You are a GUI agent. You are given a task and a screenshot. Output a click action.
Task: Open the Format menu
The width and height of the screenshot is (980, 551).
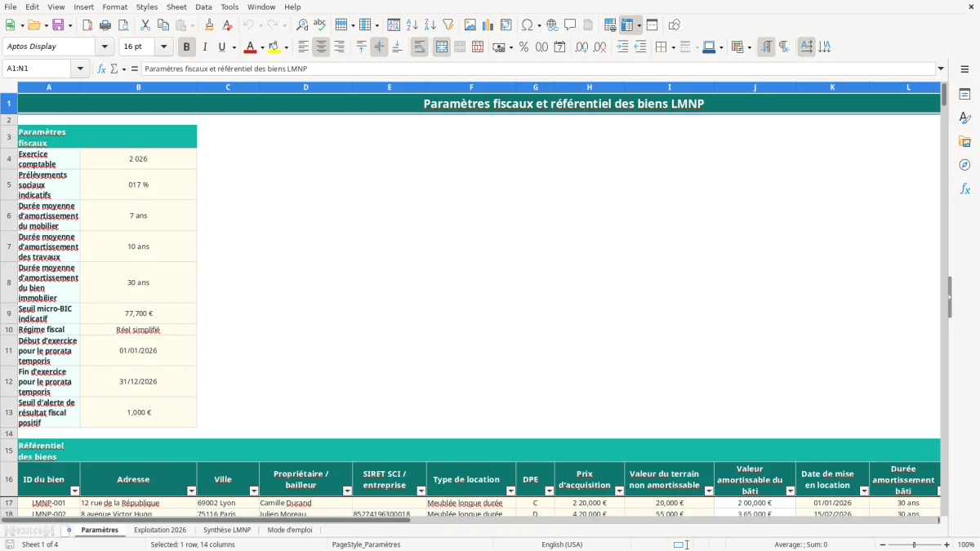pyautogui.click(x=115, y=7)
